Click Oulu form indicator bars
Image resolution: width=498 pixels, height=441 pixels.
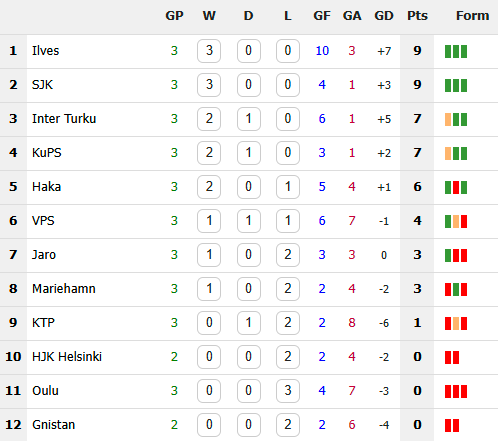[x=456, y=391]
